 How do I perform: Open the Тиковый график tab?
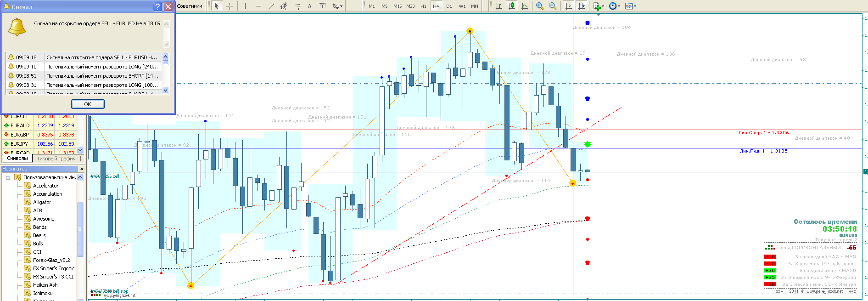pyautogui.click(x=56, y=159)
